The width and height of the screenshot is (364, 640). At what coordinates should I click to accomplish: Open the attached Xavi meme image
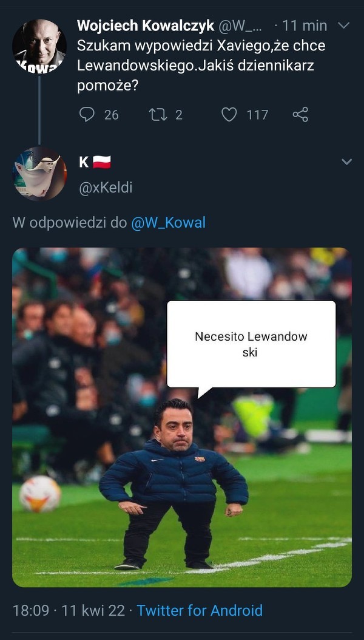coord(182,417)
